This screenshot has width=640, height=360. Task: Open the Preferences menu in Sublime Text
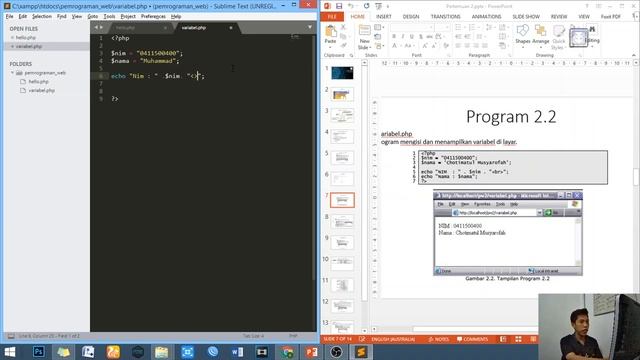[x=153, y=16]
